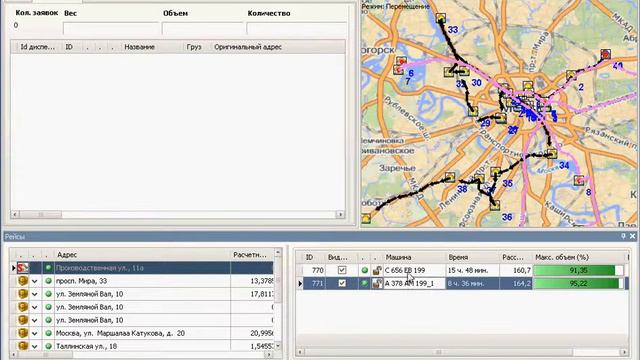Sort trips by the Время column

coord(472,257)
